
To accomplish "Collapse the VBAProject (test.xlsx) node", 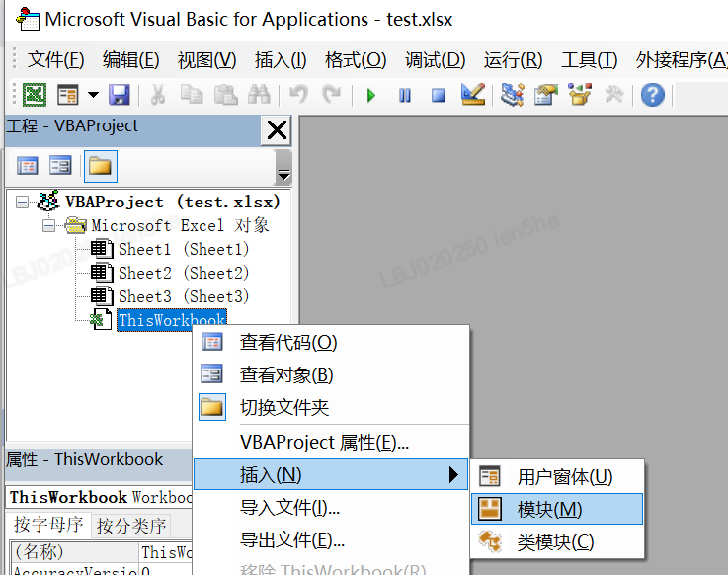I will 22,202.
